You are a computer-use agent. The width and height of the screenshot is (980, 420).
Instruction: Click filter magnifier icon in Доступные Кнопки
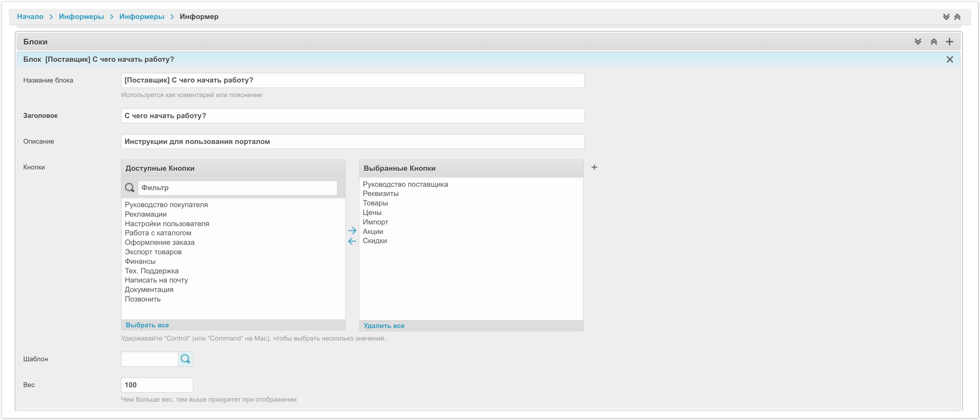[130, 188]
